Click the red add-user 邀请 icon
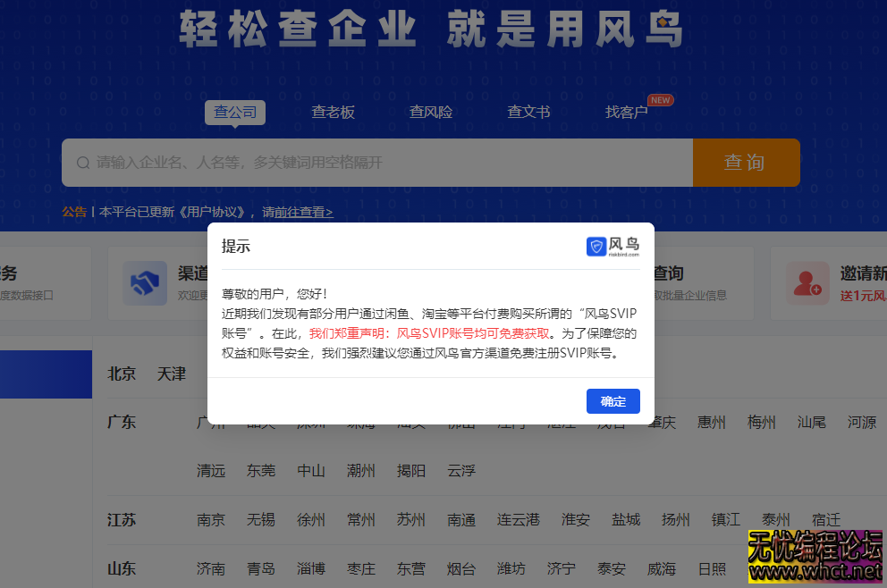The image size is (887, 588). point(807,282)
